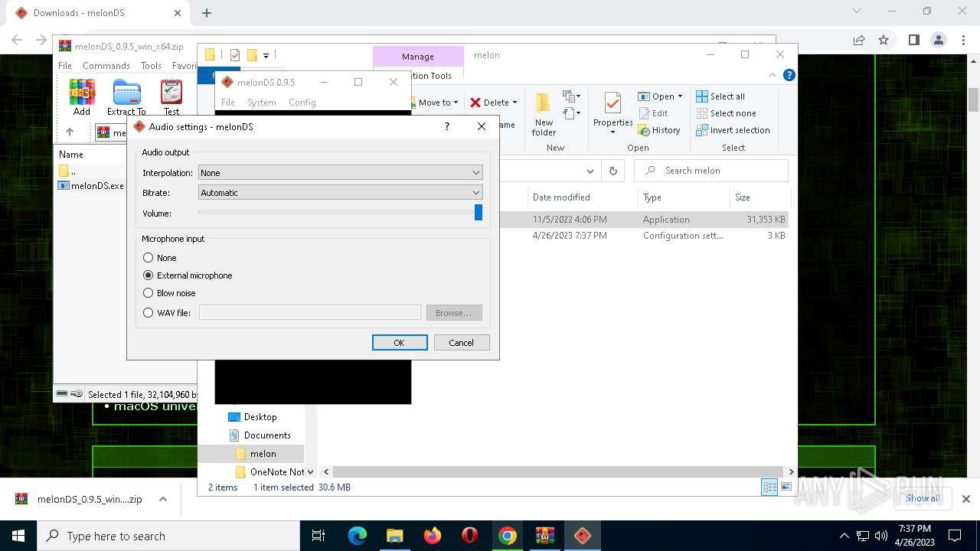Click Invert selection in Explorer ribbon
The height and width of the screenshot is (551, 980).
point(733,130)
